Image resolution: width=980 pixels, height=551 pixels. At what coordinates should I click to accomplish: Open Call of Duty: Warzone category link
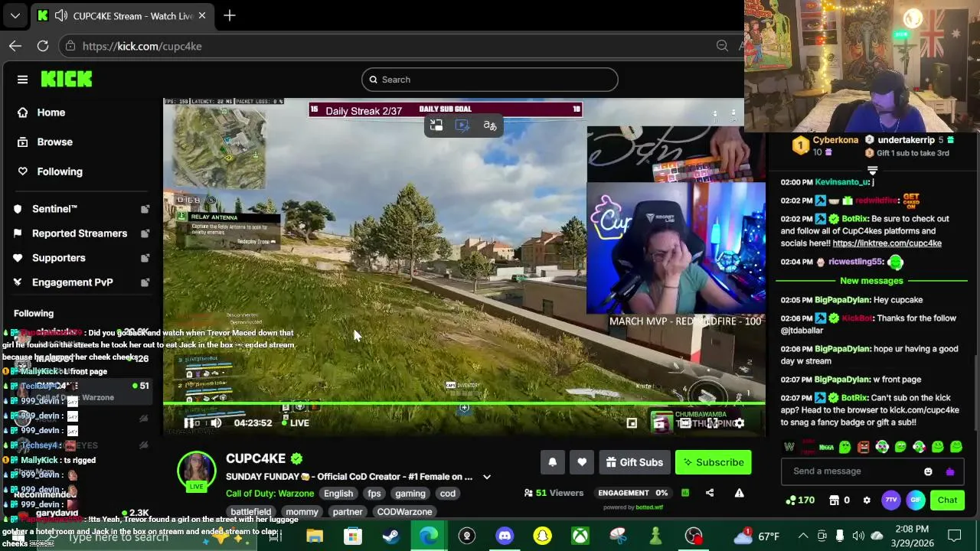pos(269,494)
